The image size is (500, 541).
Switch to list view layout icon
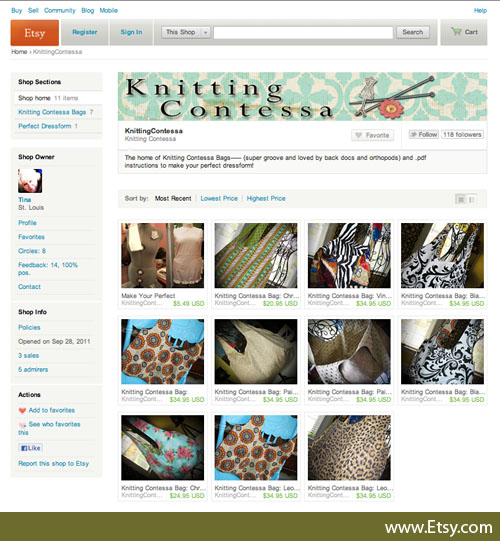472,199
